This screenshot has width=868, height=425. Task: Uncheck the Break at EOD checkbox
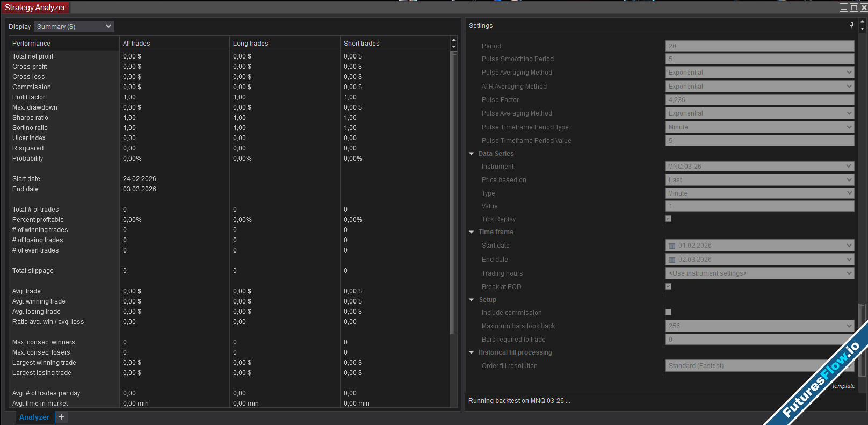click(668, 286)
